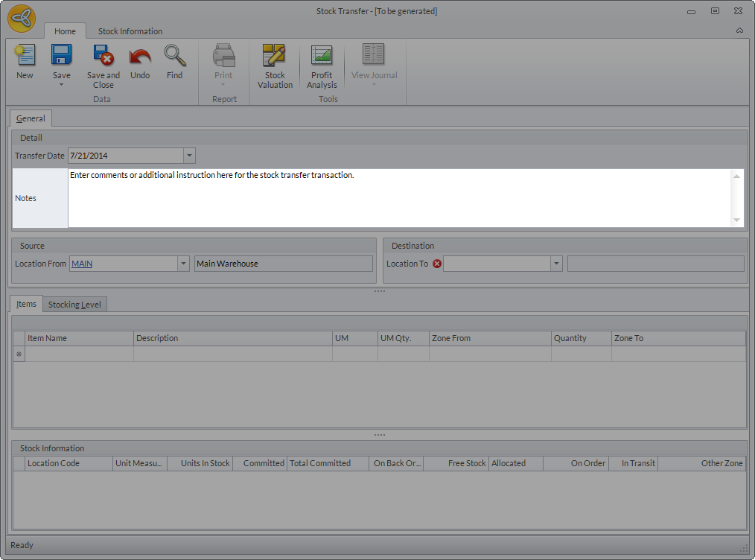Switch to the Stocking Level tab

[x=74, y=305]
